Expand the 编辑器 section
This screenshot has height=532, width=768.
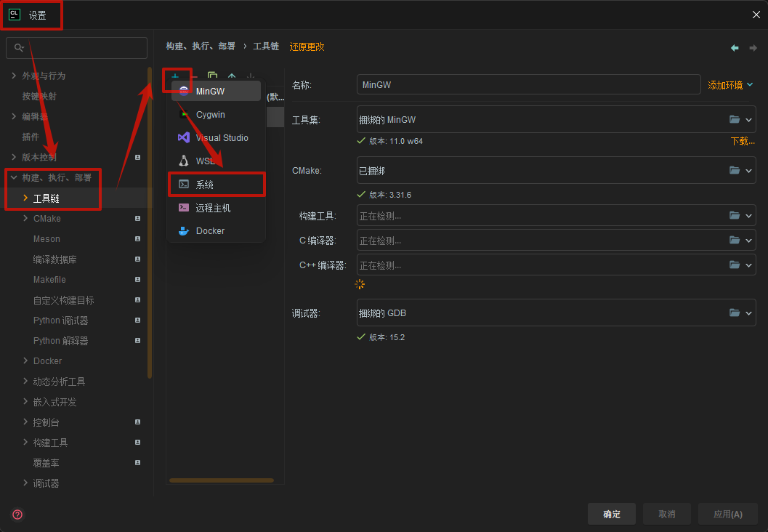(x=14, y=116)
